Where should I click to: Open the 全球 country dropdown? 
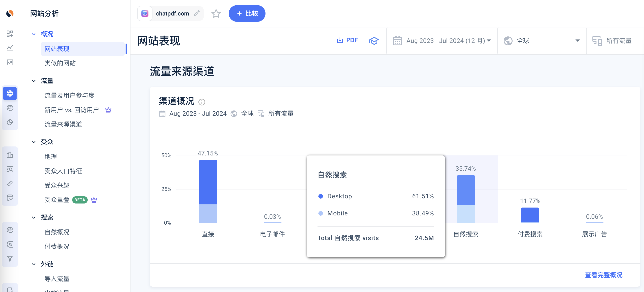tap(542, 41)
